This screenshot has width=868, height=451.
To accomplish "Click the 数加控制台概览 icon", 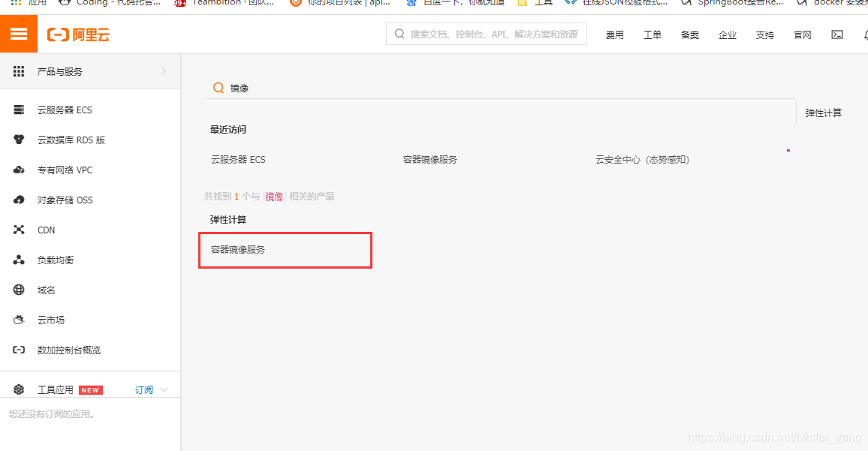I will (19, 350).
